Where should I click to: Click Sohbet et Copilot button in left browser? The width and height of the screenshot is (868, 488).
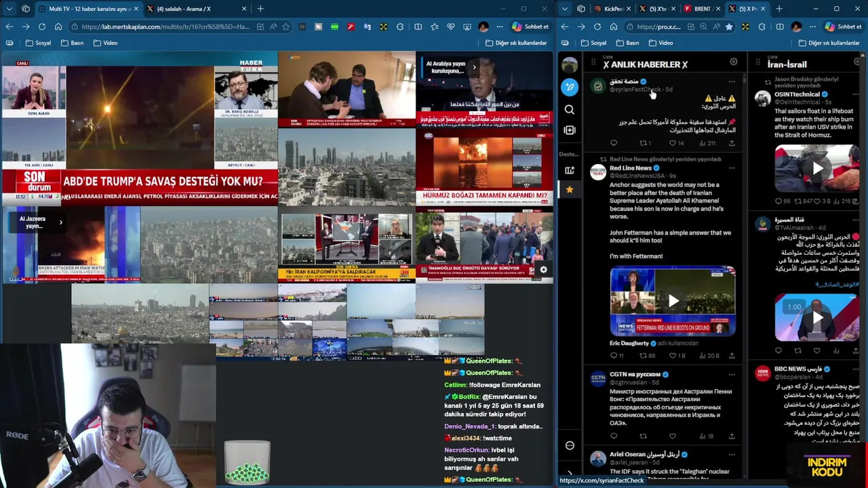(530, 26)
